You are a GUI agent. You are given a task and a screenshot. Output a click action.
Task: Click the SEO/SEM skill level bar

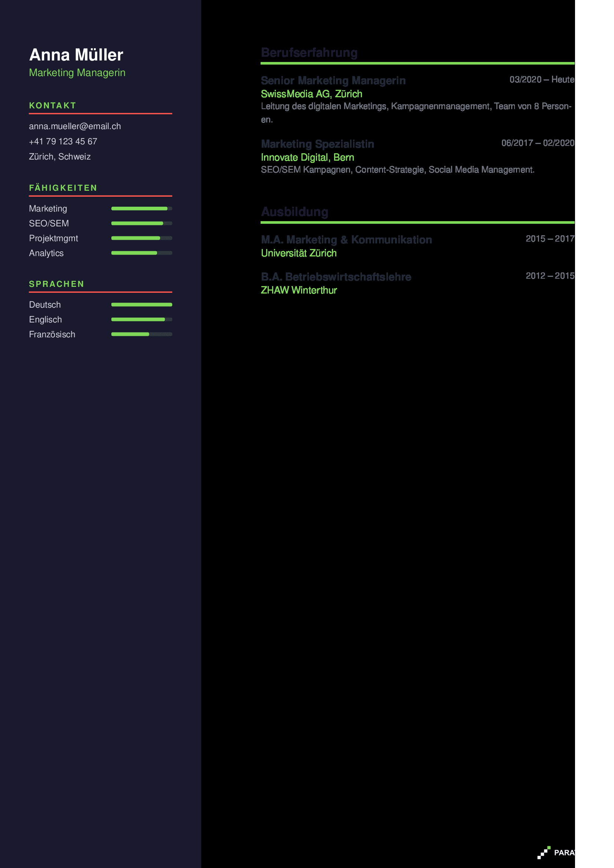(x=141, y=223)
